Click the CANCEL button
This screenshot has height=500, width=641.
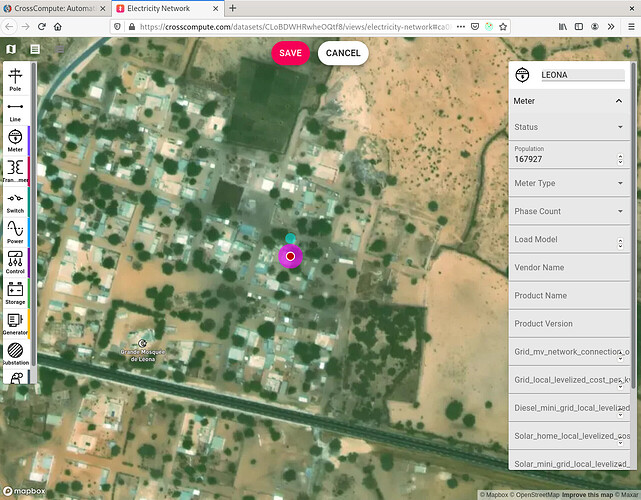[343, 53]
